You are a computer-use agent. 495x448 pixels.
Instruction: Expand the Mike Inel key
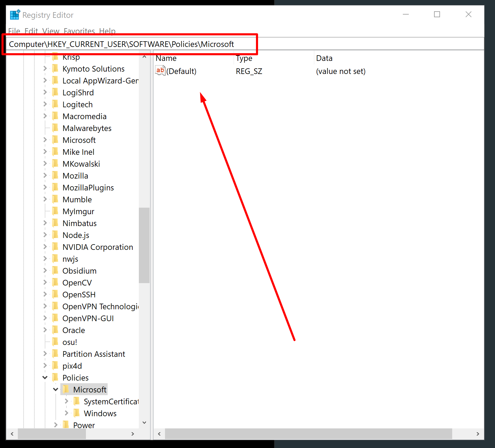tap(45, 152)
